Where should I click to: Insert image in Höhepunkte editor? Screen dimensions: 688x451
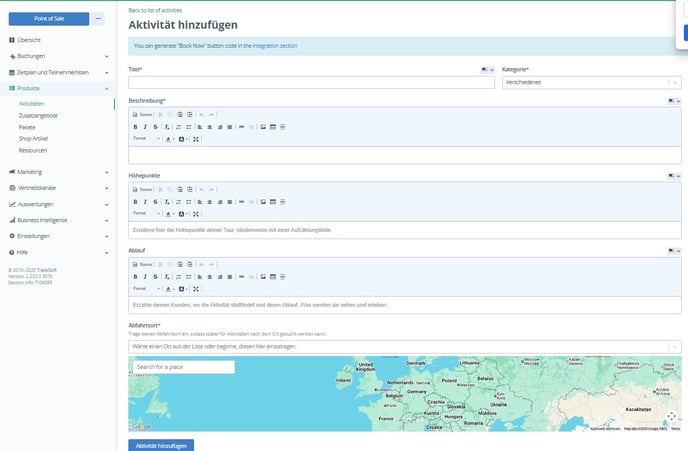263,202
